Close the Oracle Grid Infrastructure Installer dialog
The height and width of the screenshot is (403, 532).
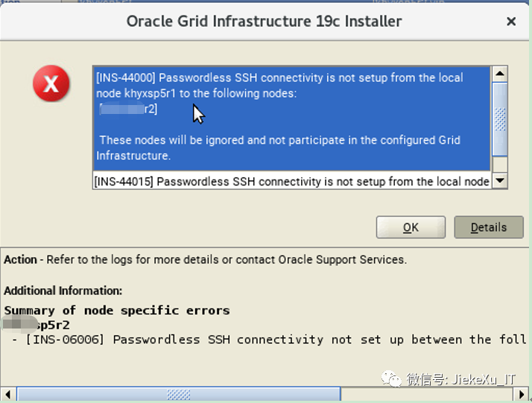tap(511, 22)
